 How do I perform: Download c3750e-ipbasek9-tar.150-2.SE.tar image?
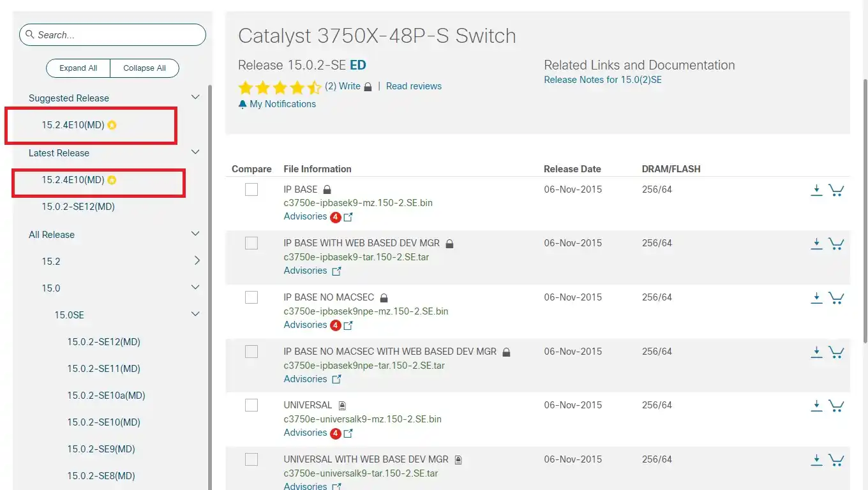click(x=816, y=244)
